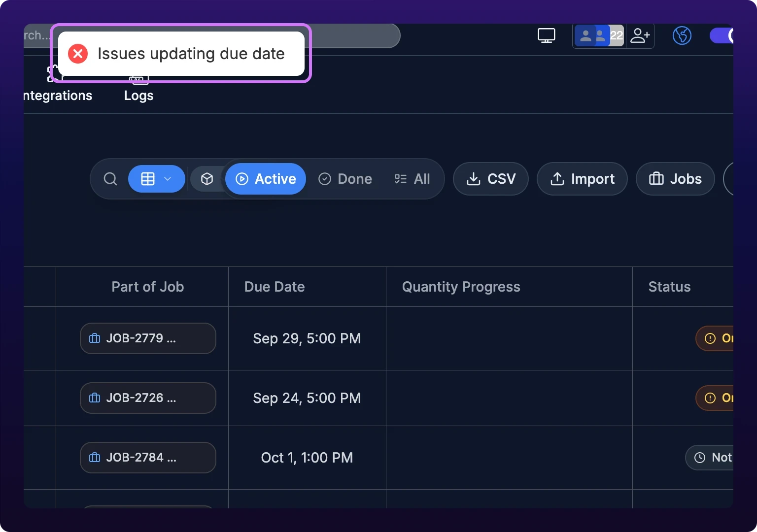The height and width of the screenshot is (532, 757).
Task: Open the JOB-2726 job chip
Action: click(148, 398)
